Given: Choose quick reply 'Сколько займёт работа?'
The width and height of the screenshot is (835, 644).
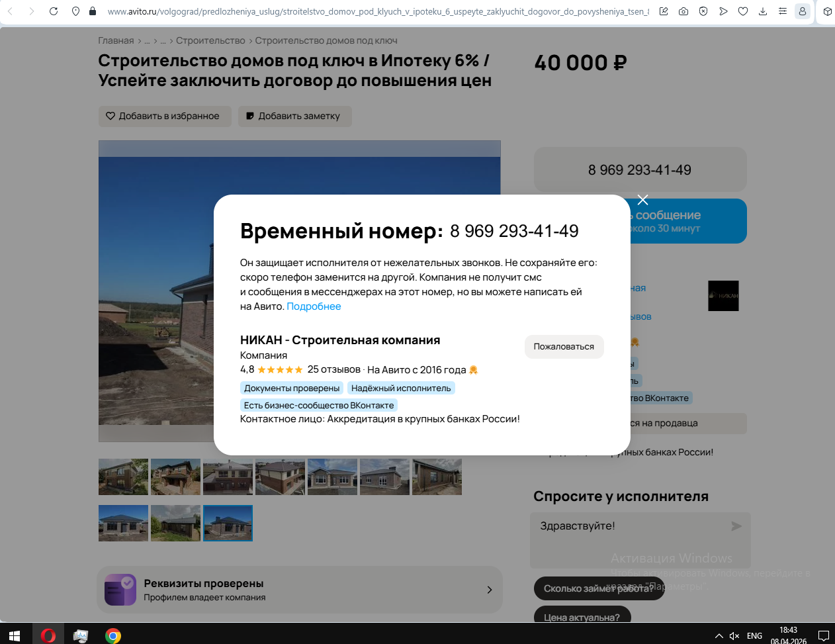Looking at the screenshot, I should pos(599,588).
